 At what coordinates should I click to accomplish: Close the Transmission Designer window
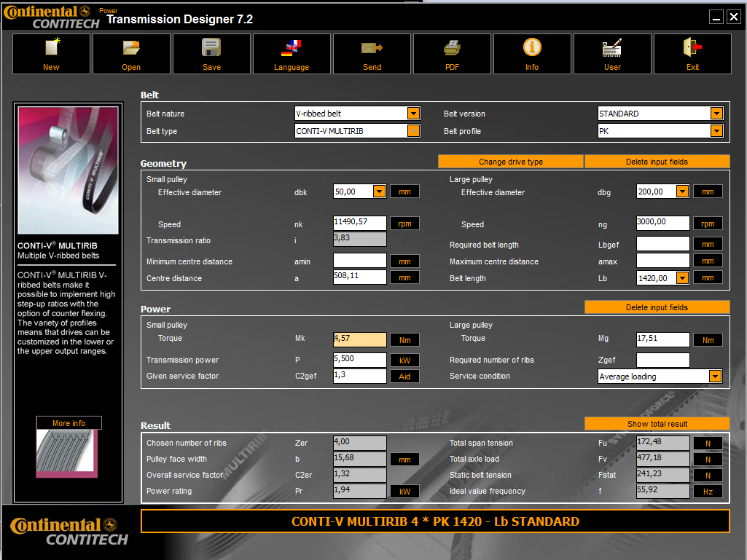point(734,17)
